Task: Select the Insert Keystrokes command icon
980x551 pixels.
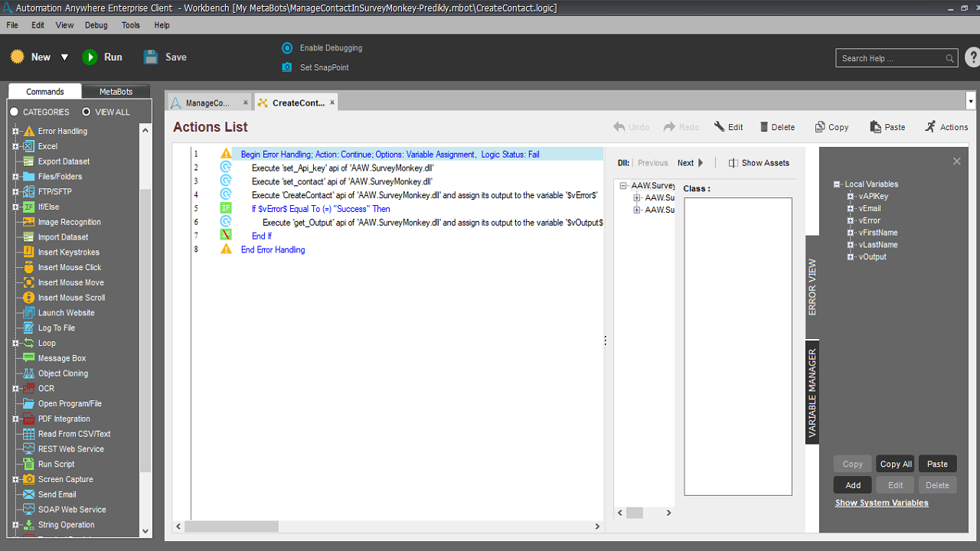Action: click(28, 253)
